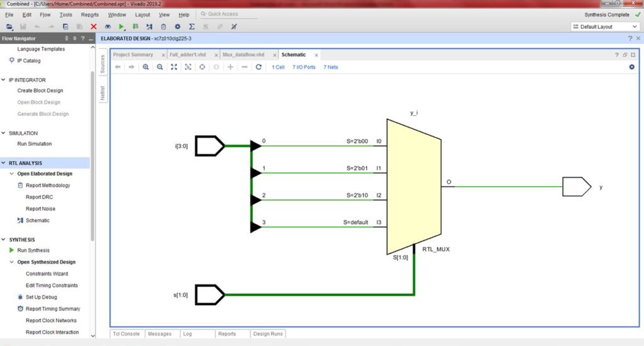This screenshot has height=346, width=644.
Task: Open the vertical Sources side tab
Action: pos(103,64)
